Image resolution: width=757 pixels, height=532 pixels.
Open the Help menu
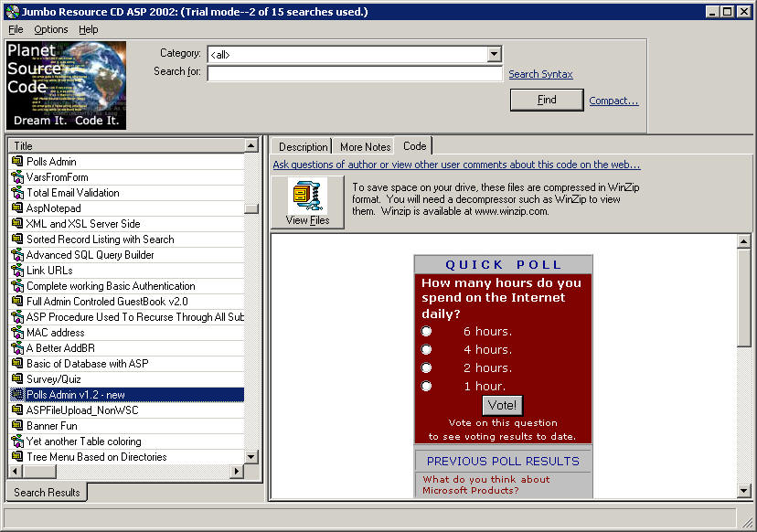pos(89,29)
